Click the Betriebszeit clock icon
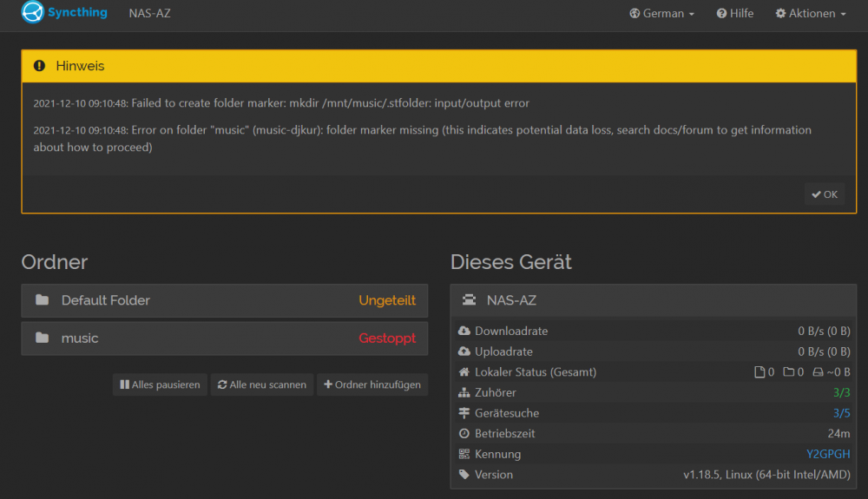Screen dimensions: 868x499 click(x=464, y=434)
